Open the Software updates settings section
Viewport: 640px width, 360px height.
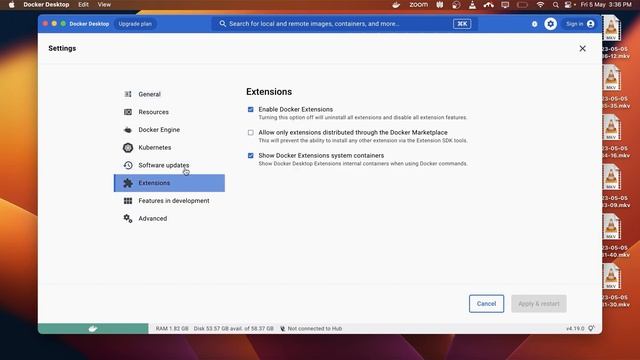(169, 165)
